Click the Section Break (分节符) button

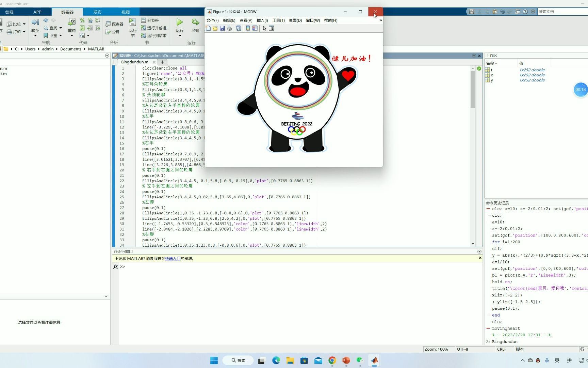click(x=150, y=20)
